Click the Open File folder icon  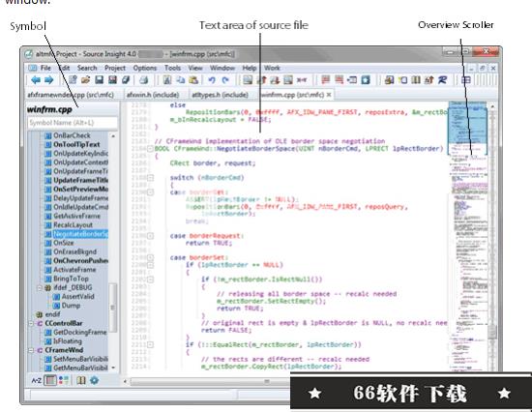click(85, 80)
